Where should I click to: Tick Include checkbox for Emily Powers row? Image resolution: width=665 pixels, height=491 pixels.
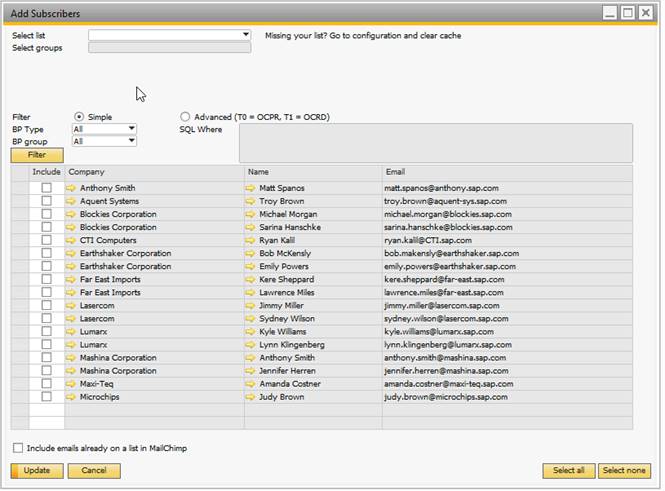47,266
